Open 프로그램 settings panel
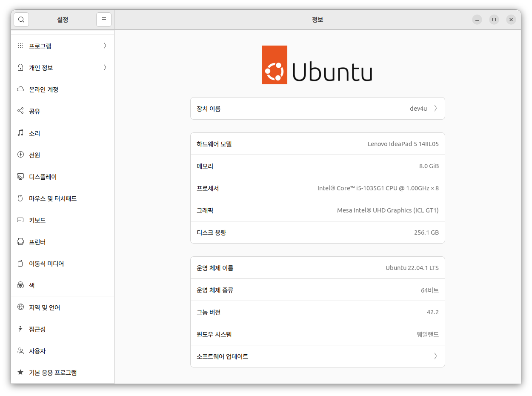 [x=63, y=46]
